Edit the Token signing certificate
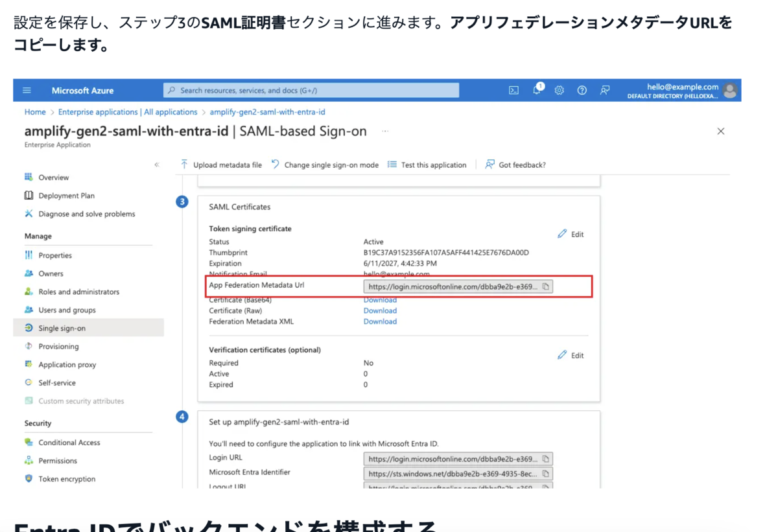778x532 pixels. tap(571, 234)
